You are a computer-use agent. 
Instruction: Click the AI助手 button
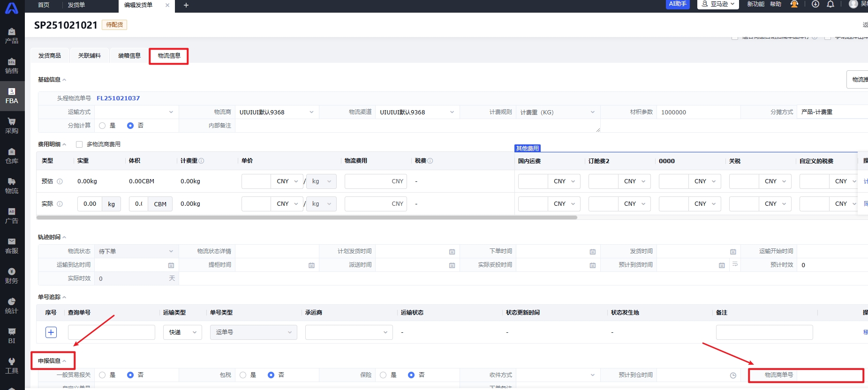[x=678, y=4]
